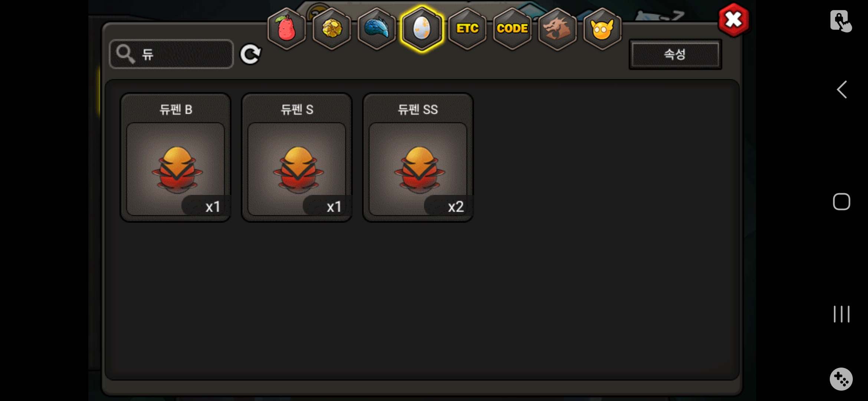The width and height of the screenshot is (868, 401).
Task: Switch to the ETC tab
Action: (x=467, y=29)
